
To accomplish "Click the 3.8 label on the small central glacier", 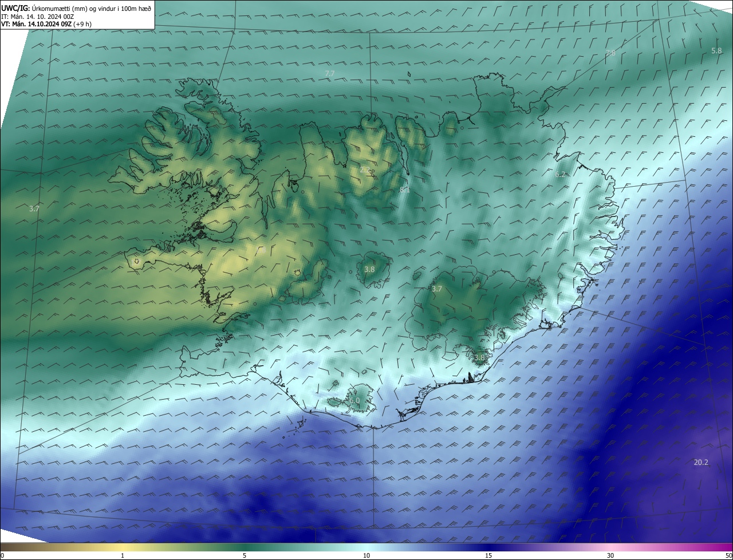I will click(369, 269).
